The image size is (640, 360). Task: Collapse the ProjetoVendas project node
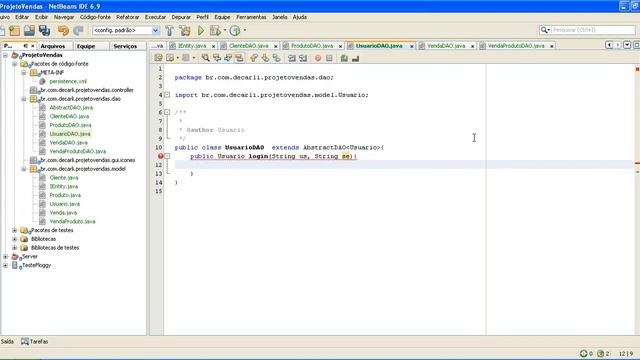pos(5,55)
